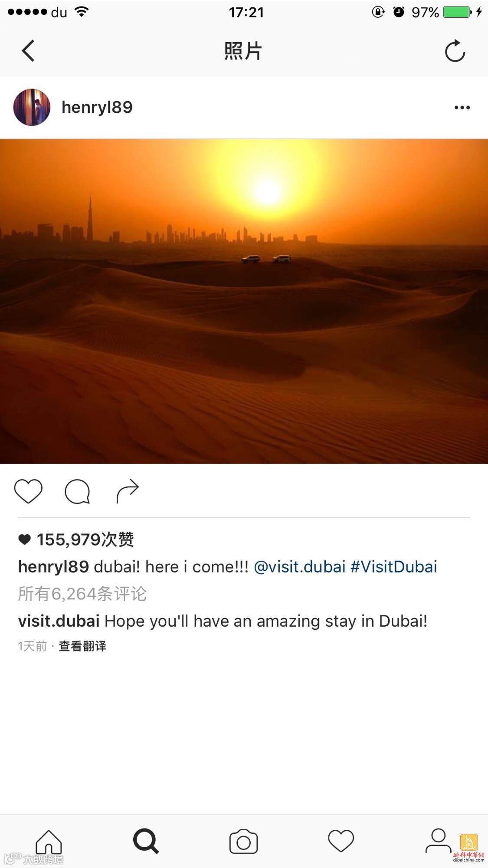Open visit.dubai commenter profile
The width and height of the screenshot is (488, 868).
pos(59,621)
